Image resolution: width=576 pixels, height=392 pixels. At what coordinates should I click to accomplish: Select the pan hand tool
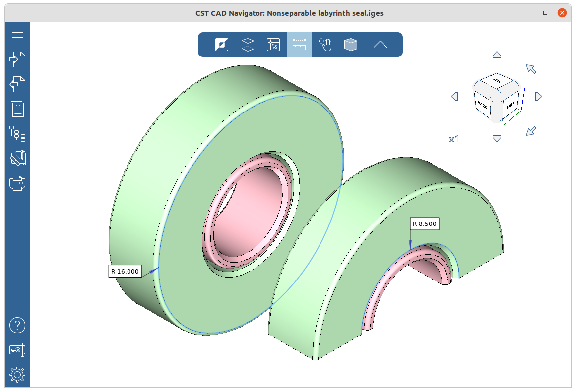pyautogui.click(x=325, y=45)
